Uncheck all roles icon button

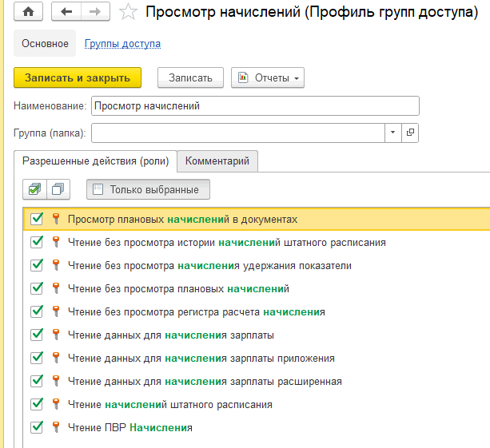click(58, 189)
